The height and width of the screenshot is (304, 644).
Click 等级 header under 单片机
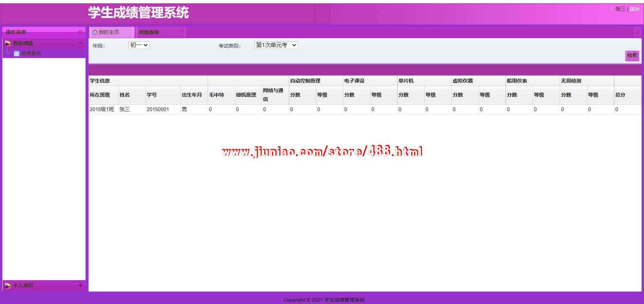pyautogui.click(x=438, y=95)
